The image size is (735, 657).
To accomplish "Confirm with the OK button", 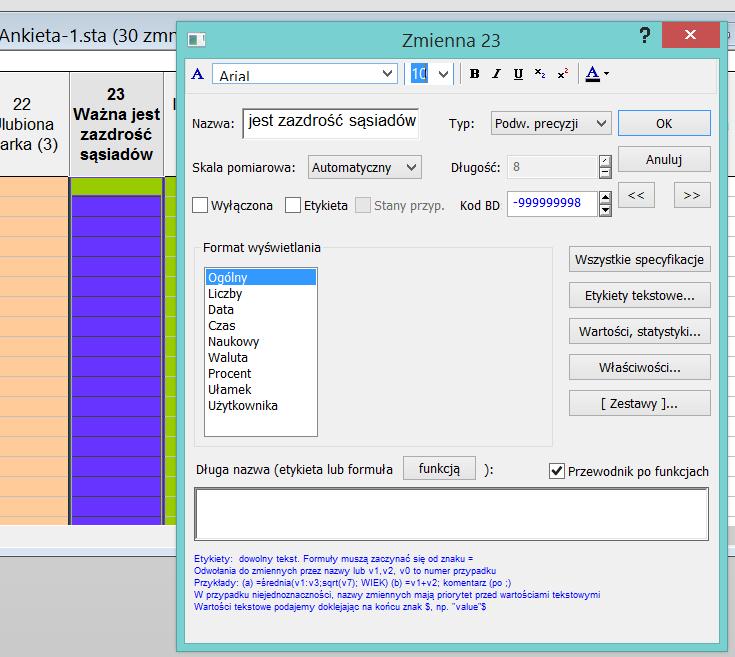I will [664, 123].
